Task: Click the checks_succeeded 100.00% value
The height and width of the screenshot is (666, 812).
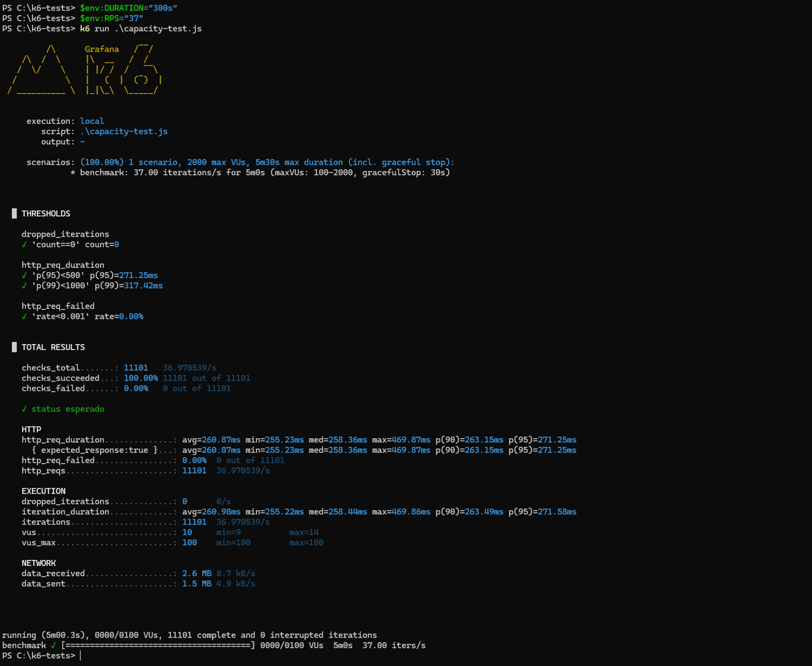Action: pos(141,378)
